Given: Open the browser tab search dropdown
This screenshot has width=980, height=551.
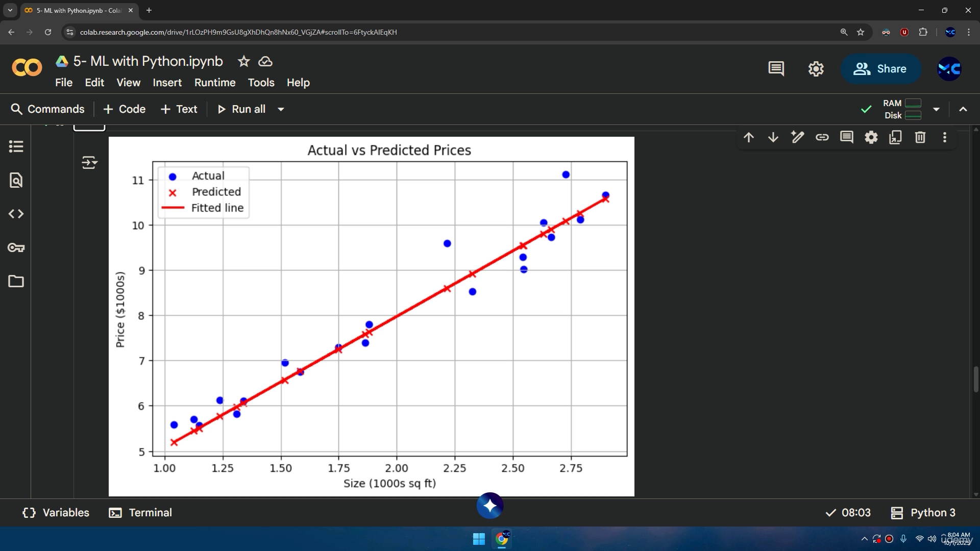Looking at the screenshot, I should 10,10.
